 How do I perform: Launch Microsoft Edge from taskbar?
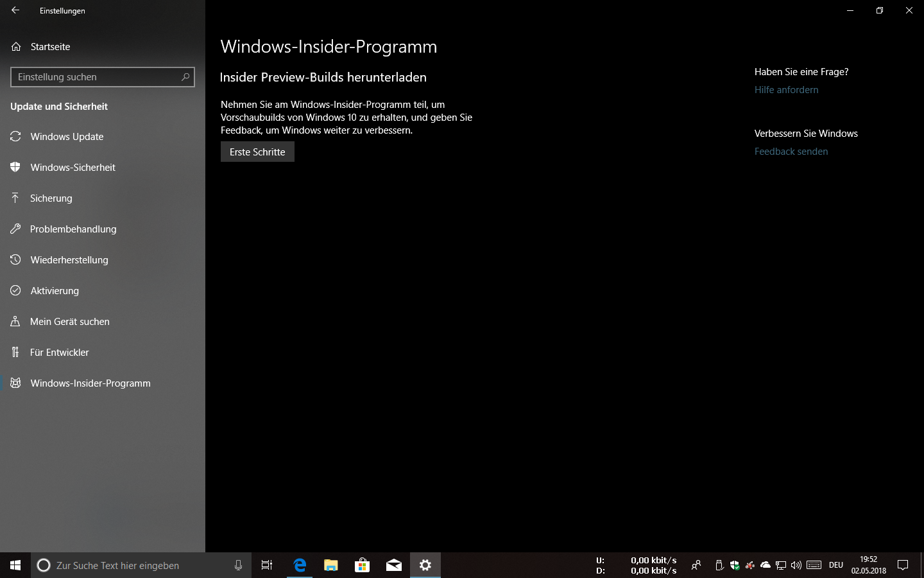click(x=300, y=565)
